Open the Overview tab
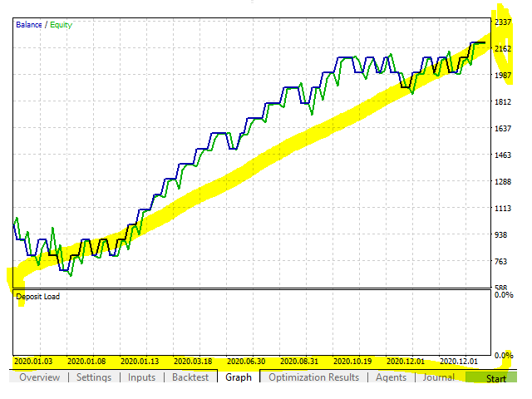This screenshot has width=532, height=399. tap(39, 377)
